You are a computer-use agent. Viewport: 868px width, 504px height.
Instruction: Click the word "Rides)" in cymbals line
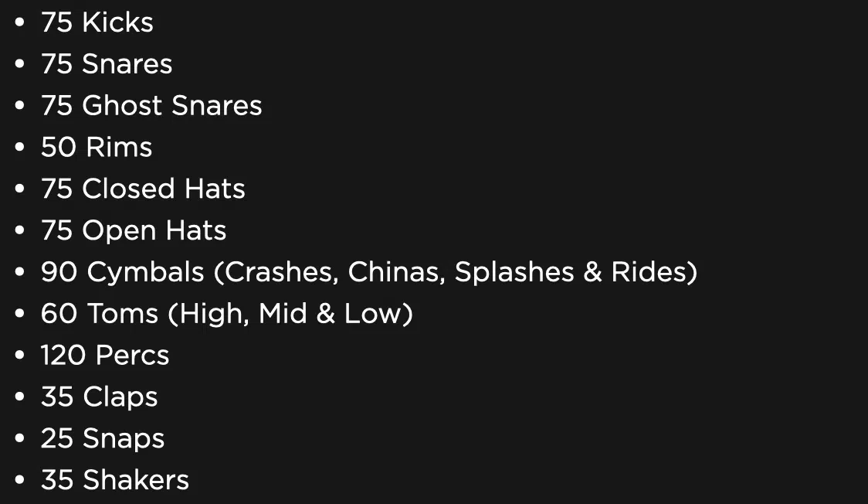point(654,272)
